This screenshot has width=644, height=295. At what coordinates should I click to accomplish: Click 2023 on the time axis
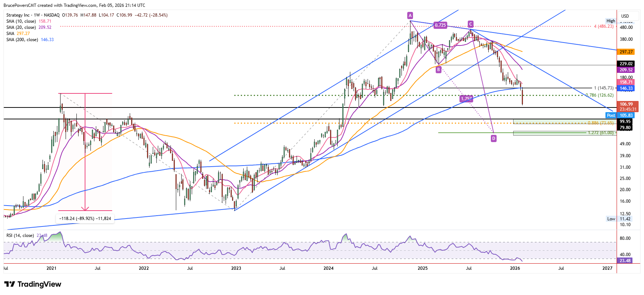[x=236, y=268]
